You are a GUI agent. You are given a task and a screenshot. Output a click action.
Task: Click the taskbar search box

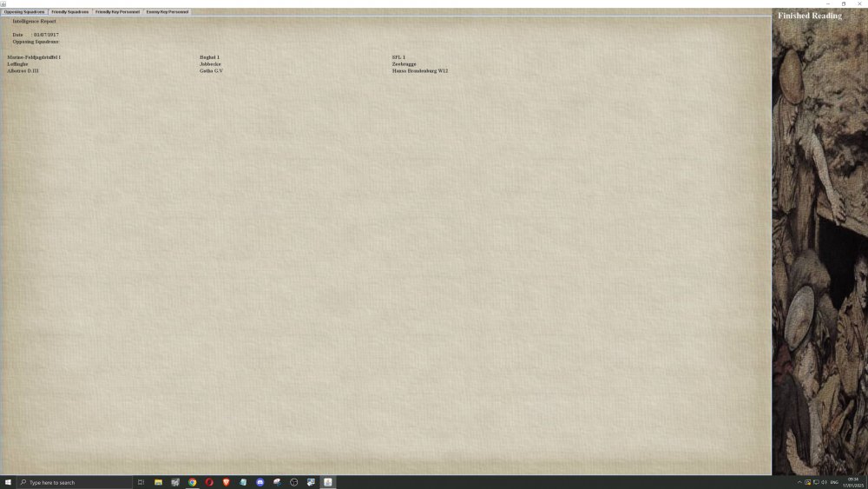point(75,482)
